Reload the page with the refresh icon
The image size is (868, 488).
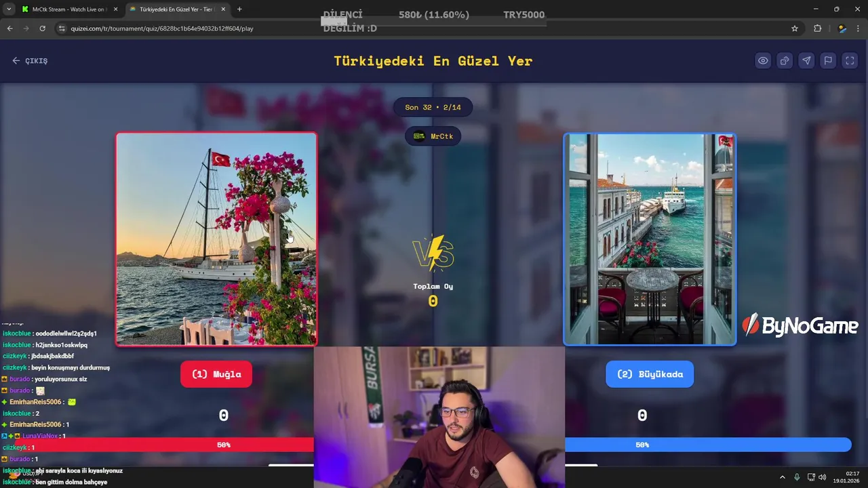coord(42,28)
